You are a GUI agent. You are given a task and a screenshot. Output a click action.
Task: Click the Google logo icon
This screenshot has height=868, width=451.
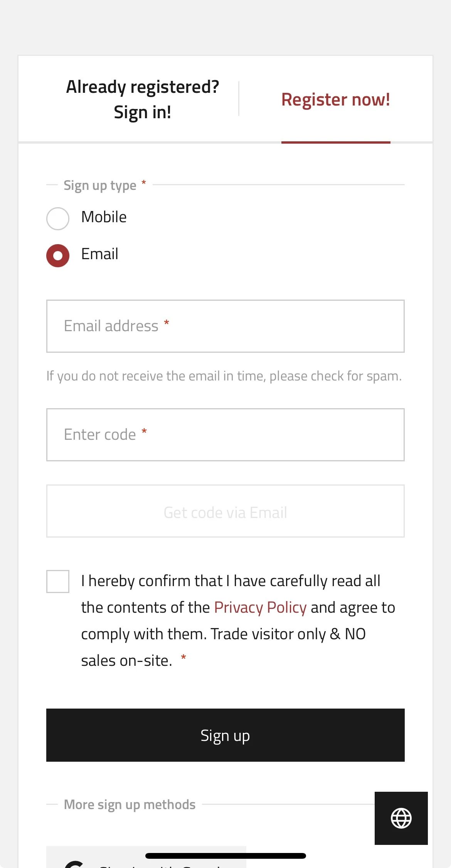pos(74,864)
